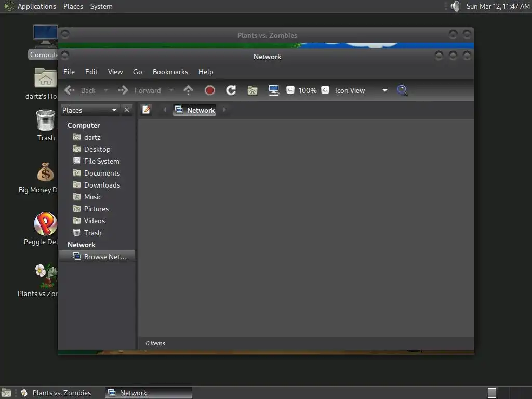
Task: Select Documents in the sidebar
Action: [97, 173]
